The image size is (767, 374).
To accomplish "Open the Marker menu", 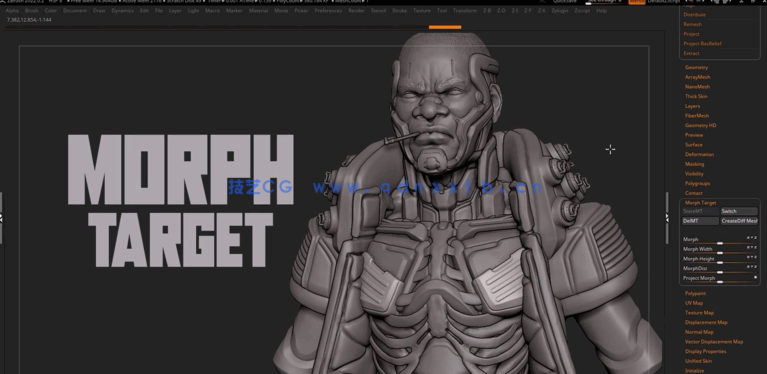I will [234, 10].
